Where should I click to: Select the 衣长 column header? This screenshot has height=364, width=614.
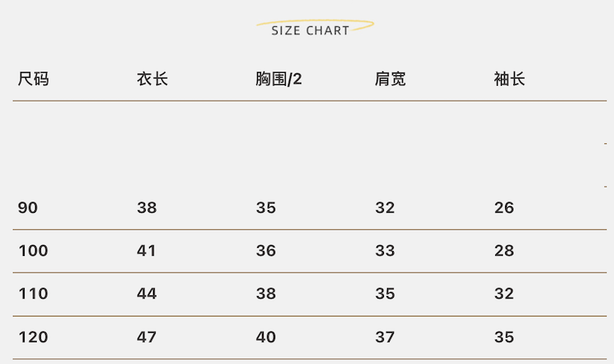click(x=152, y=79)
